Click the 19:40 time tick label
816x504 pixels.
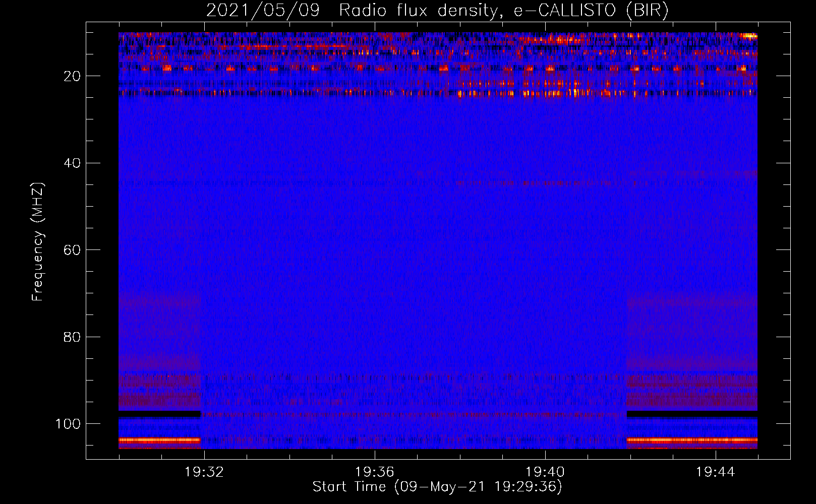click(545, 472)
